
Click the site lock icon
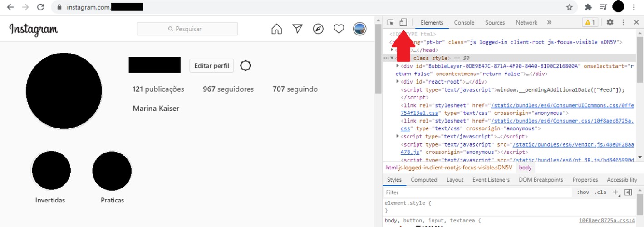point(59,7)
